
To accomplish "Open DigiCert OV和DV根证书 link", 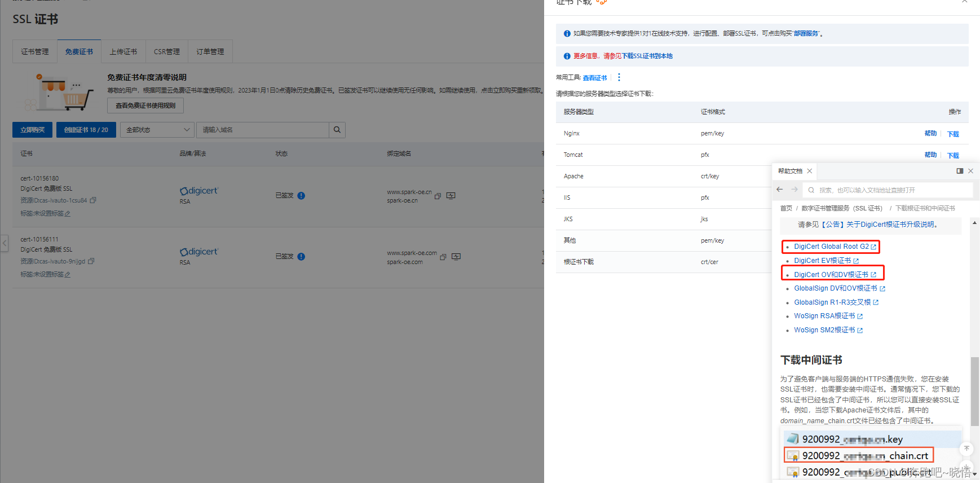I will pos(835,275).
